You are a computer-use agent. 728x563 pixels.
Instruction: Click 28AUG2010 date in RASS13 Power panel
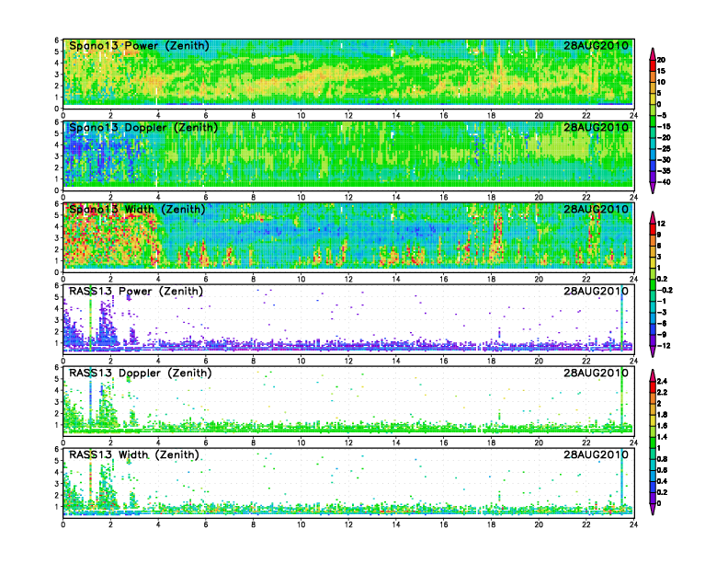tap(596, 292)
